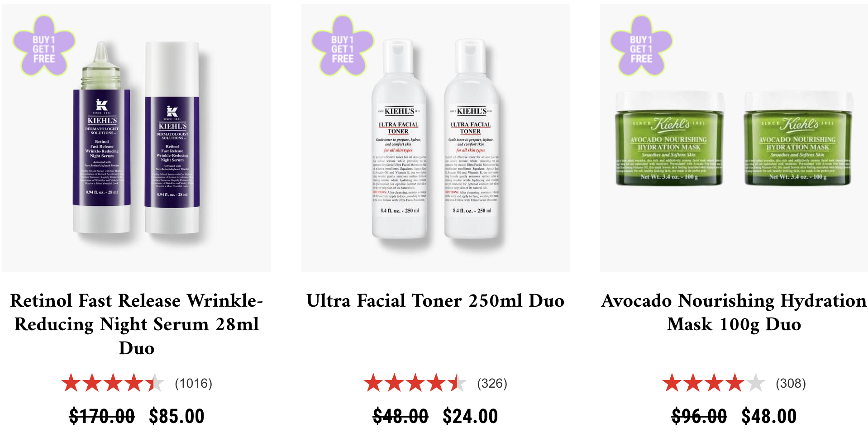Screen dimensions: 868x437
Task: Click the crossed-out $170.00 original price
Action: pos(102,416)
